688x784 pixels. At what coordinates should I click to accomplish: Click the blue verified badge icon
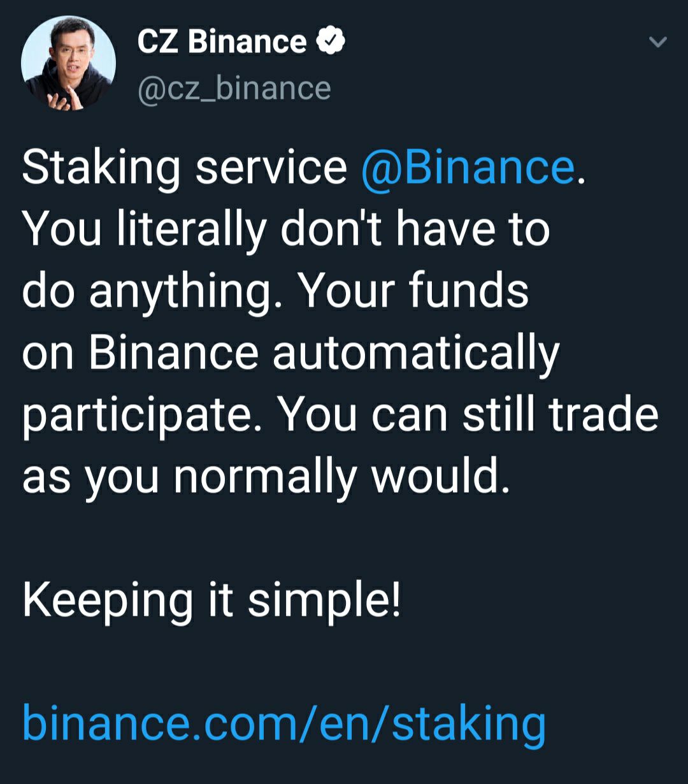click(x=332, y=42)
